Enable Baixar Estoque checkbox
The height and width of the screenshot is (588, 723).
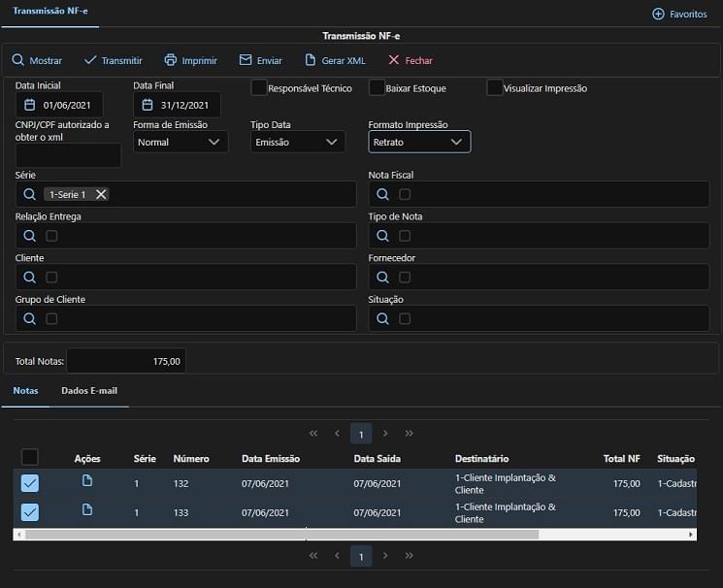[377, 87]
